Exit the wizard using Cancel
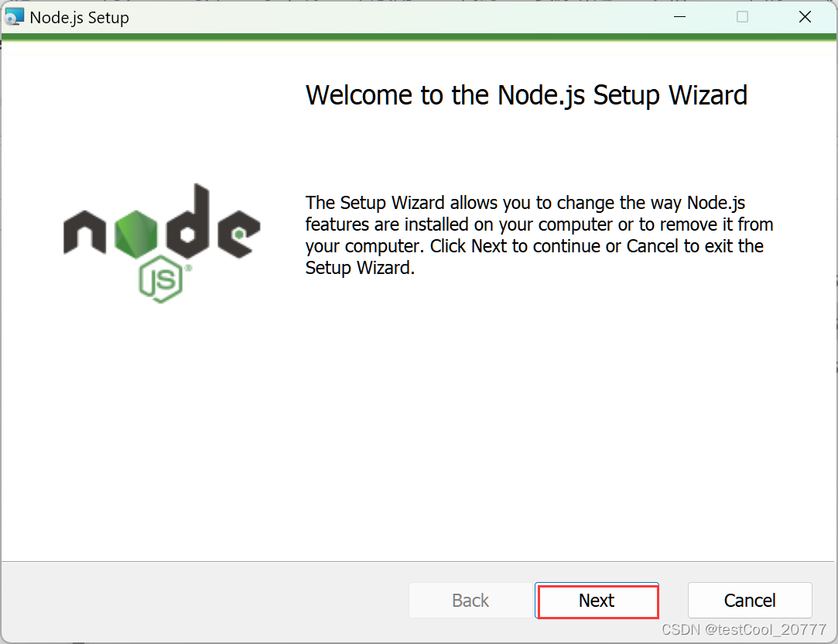The image size is (838, 644). pos(749,600)
